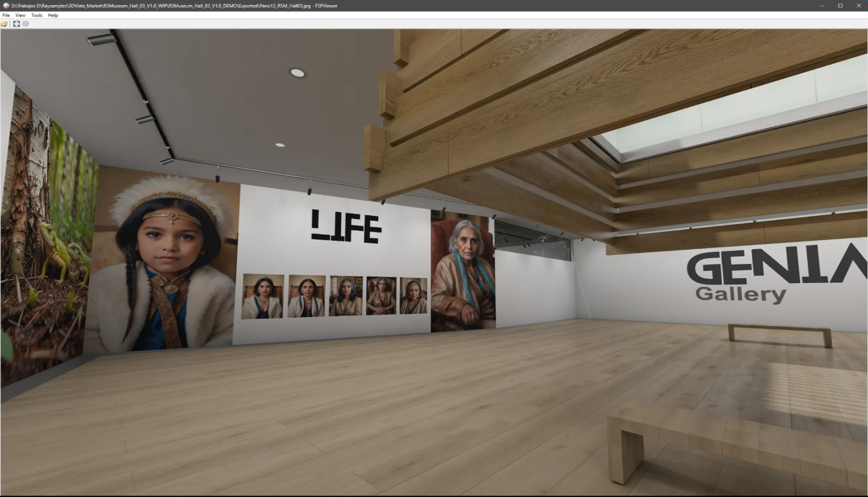This screenshot has width=868, height=497.
Task: Close the FSPViewer window
Action: click(x=858, y=5)
